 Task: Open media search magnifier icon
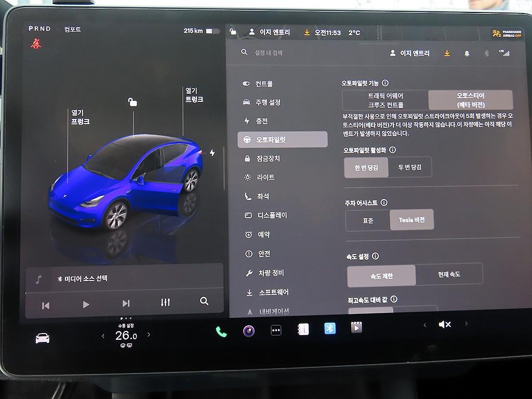click(204, 301)
